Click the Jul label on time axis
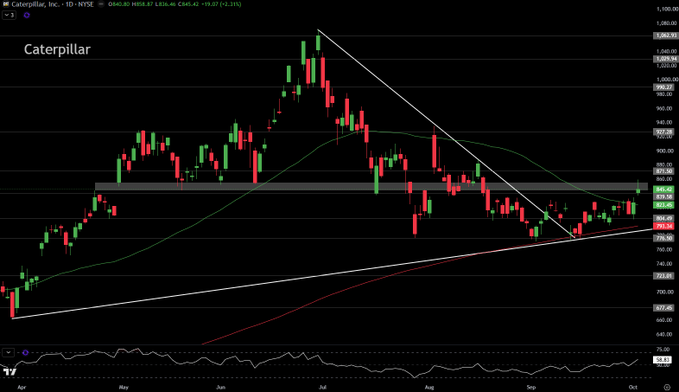679x392 pixels. [322, 387]
